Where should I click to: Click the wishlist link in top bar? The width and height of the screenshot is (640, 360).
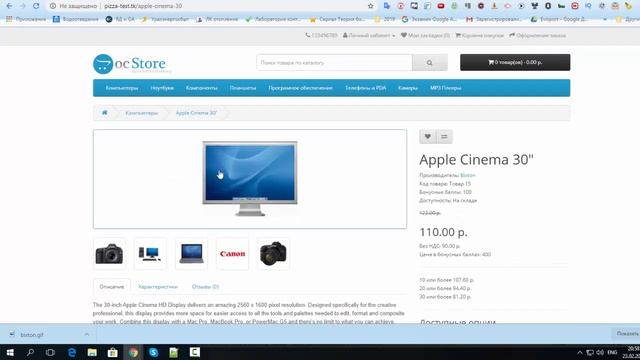pos(425,36)
